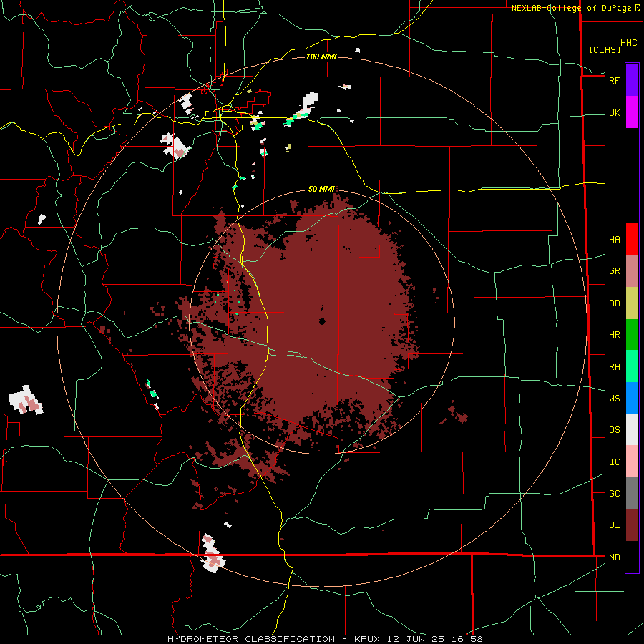
Task: Click the '50 NMI' range ring label
Action: pos(321,189)
